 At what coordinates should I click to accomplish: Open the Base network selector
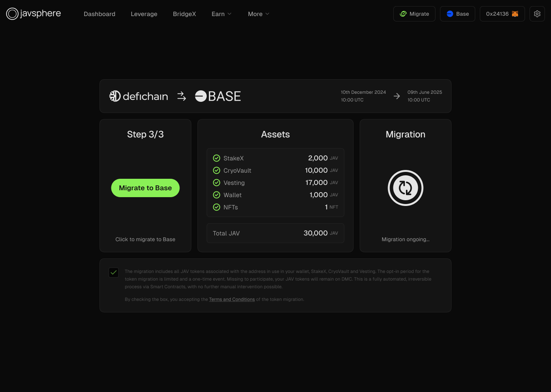[x=458, y=14]
